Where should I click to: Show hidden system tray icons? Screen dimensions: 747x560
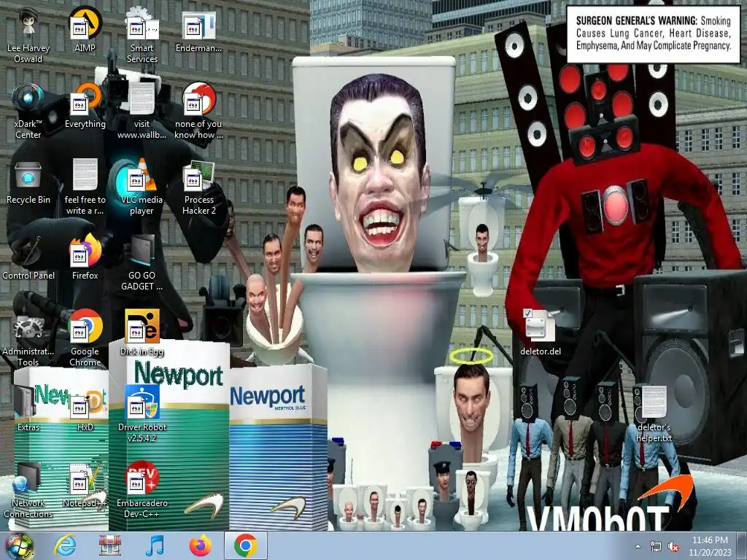638,547
